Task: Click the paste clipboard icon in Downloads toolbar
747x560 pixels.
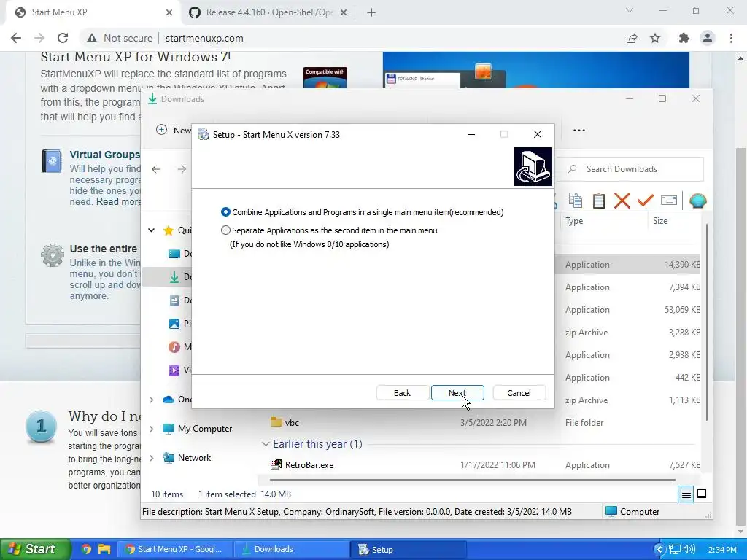Action: [x=599, y=201]
